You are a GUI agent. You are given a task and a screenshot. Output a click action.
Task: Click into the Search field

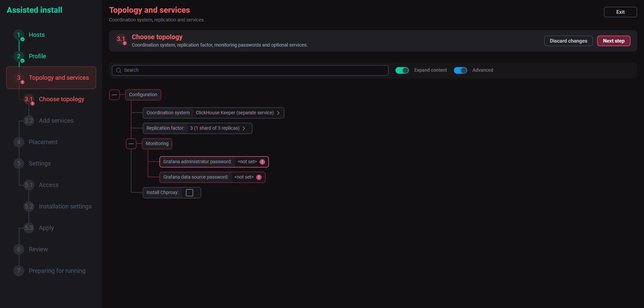pos(250,70)
